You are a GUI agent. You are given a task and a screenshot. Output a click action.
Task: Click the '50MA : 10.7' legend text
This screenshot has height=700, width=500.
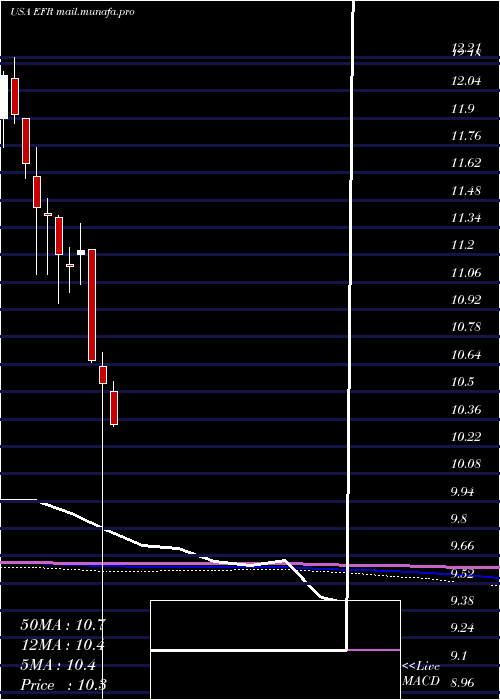click(62, 625)
